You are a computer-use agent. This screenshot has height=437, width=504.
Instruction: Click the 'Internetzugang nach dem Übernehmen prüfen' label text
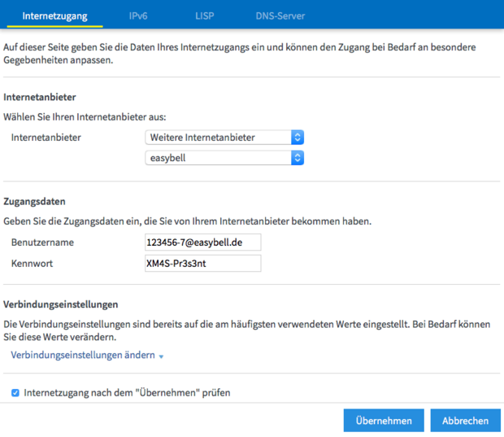tap(127, 393)
